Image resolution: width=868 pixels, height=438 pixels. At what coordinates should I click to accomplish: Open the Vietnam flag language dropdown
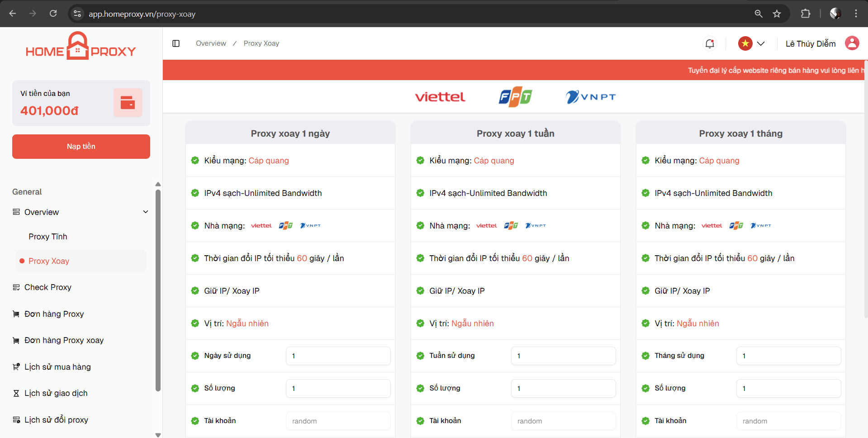click(751, 43)
